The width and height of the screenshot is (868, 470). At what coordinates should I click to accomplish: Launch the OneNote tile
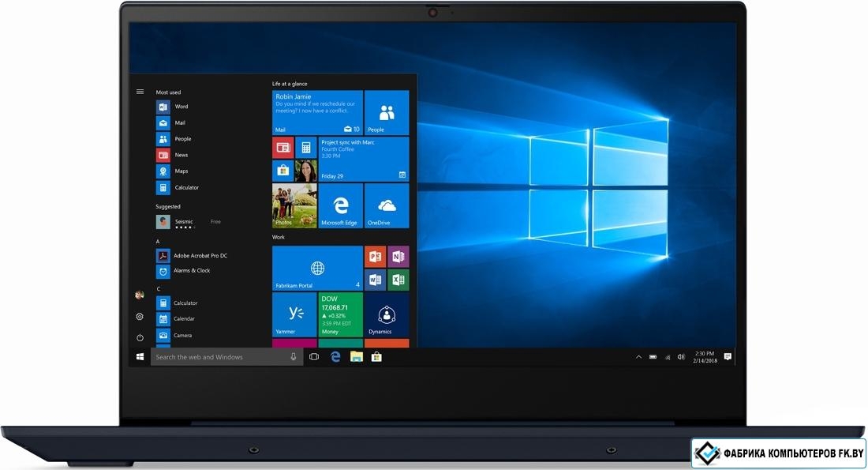click(398, 257)
